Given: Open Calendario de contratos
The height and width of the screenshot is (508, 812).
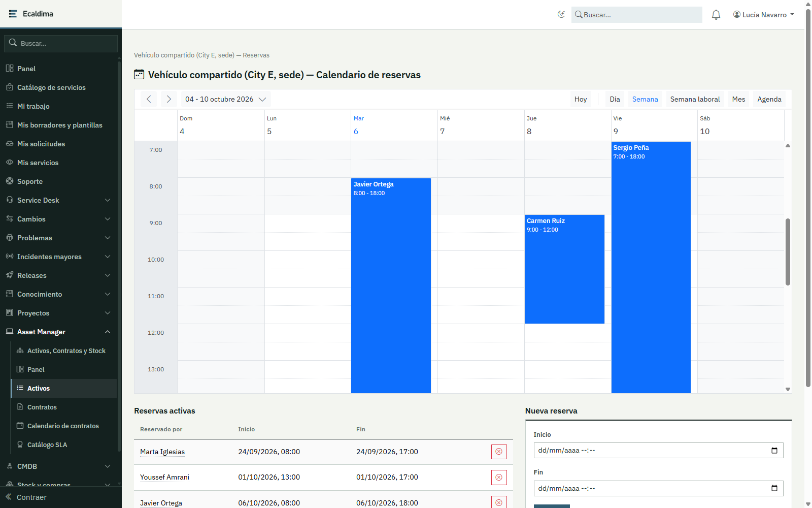Looking at the screenshot, I should click(x=63, y=426).
